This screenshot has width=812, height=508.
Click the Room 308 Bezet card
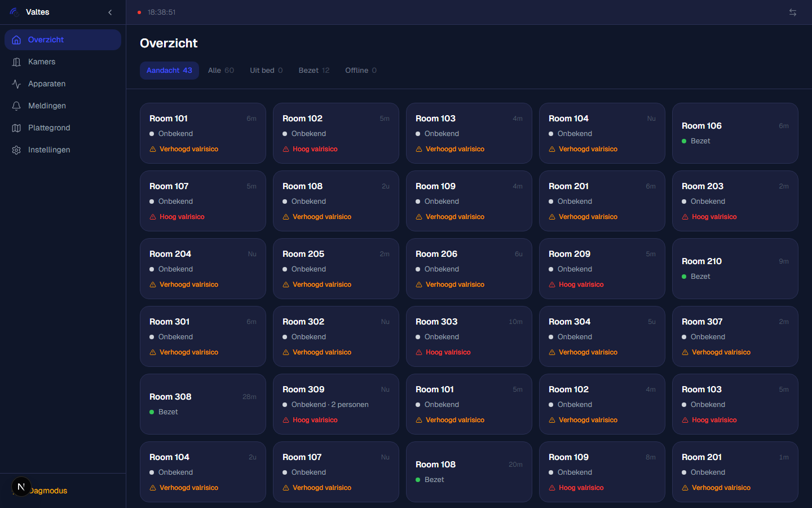click(202, 404)
